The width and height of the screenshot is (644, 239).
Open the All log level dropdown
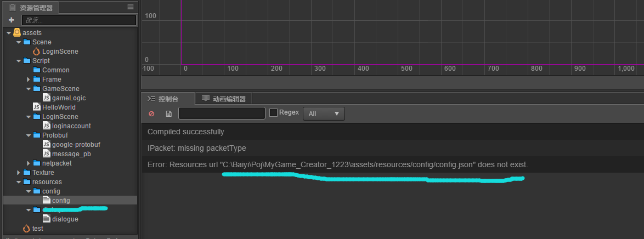pos(324,114)
